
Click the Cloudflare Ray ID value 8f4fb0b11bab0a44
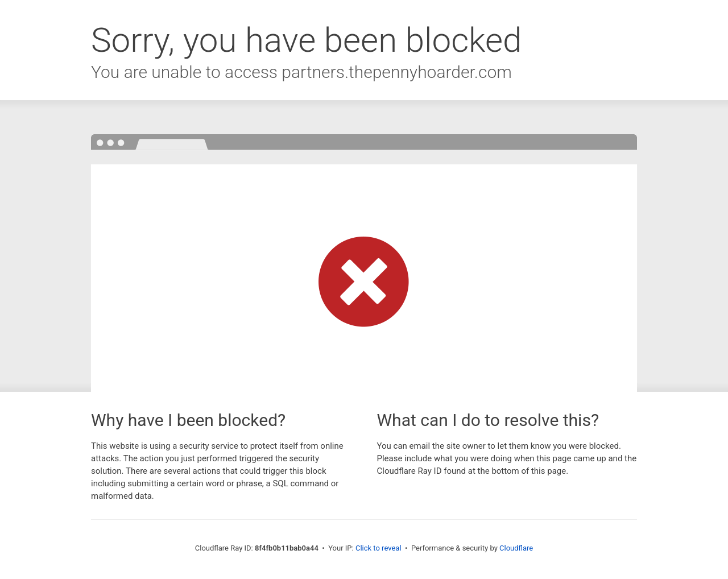point(287,548)
